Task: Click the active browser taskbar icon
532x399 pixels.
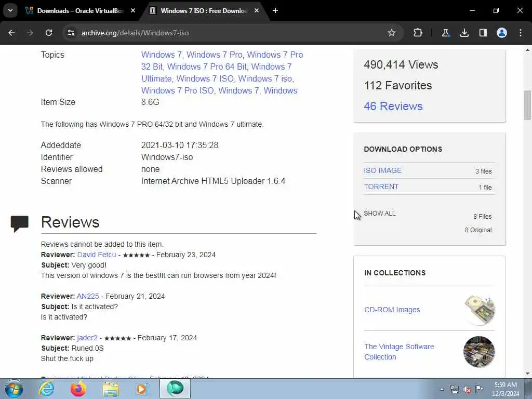Action: (175, 389)
